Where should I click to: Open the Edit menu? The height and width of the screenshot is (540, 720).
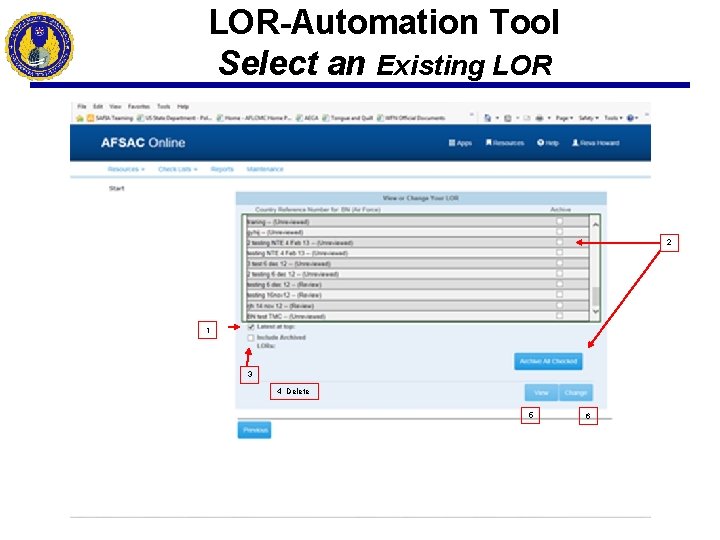pos(98,107)
